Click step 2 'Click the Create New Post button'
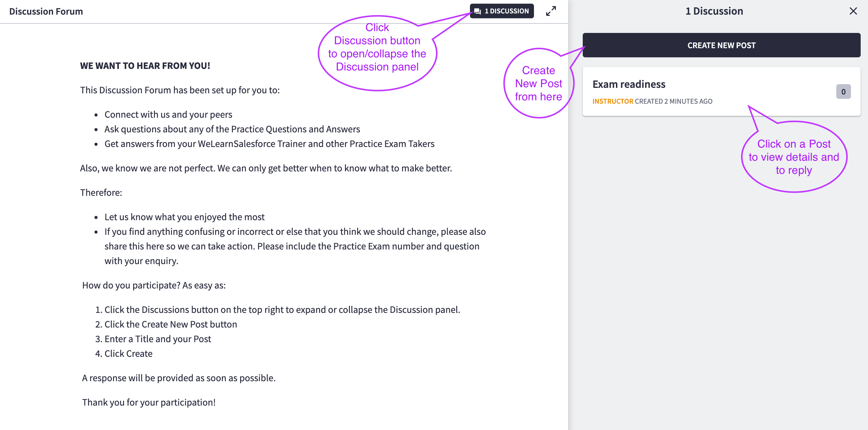Viewport: 868px width, 430px height. 170,324
